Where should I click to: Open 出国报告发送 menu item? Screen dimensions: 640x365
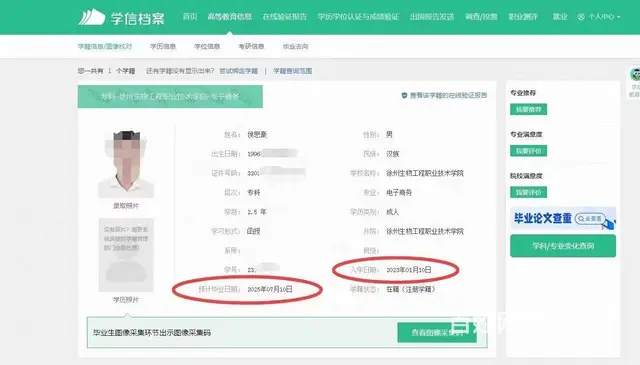pos(432,17)
